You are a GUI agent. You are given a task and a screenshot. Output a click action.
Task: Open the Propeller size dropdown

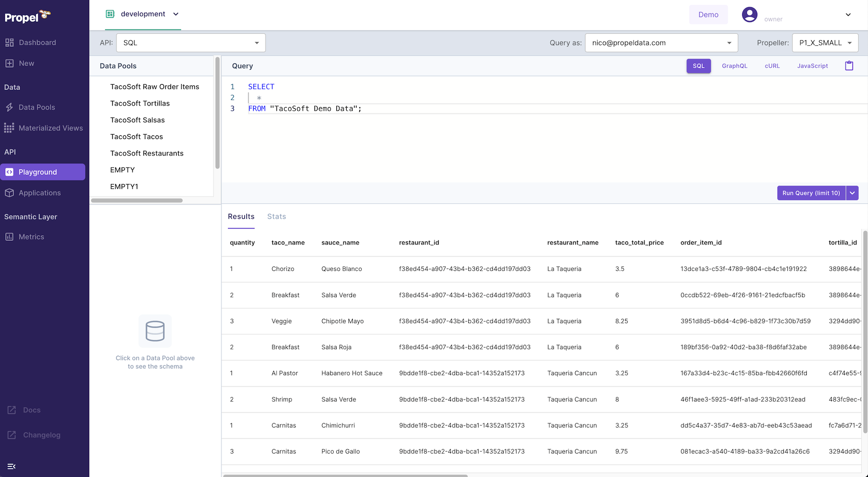pyautogui.click(x=825, y=42)
